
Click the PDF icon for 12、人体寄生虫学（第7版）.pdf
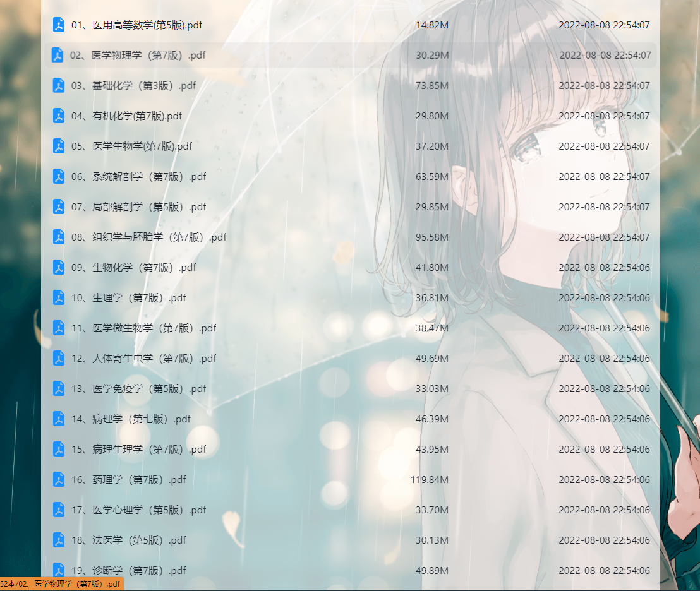tap(59, 359)
